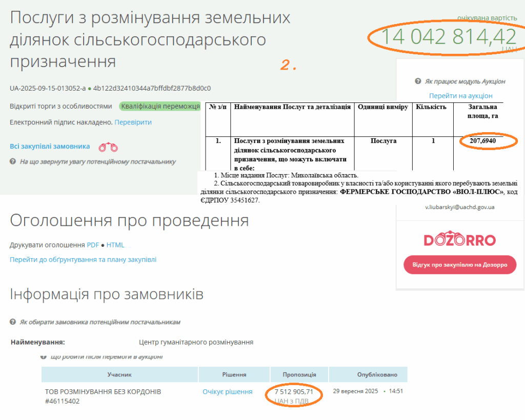Open announcement via HTML link
The height and width of the screenshot is (420, 525).
pos(115,245)
